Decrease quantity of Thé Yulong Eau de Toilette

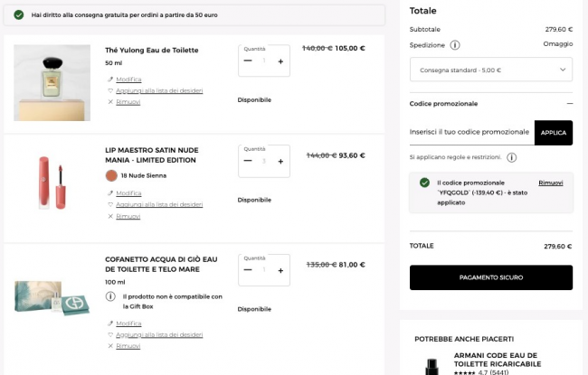tap(248, 61)
